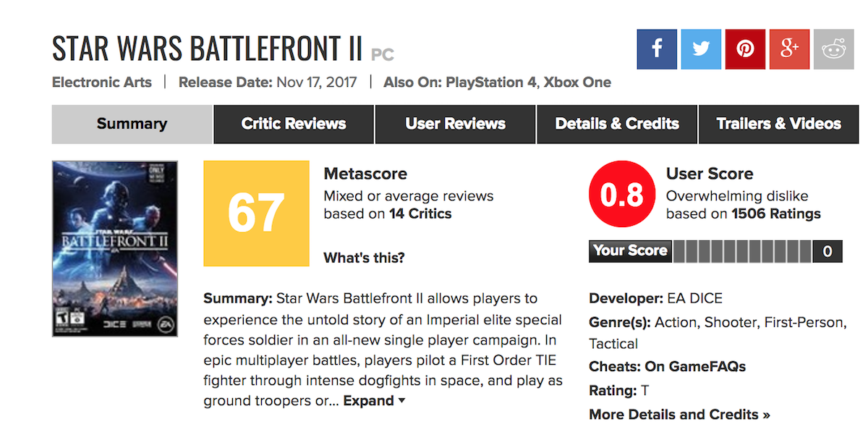Post to Reddit using alien icon
The image size is (868, 427).
pos(833,49)
